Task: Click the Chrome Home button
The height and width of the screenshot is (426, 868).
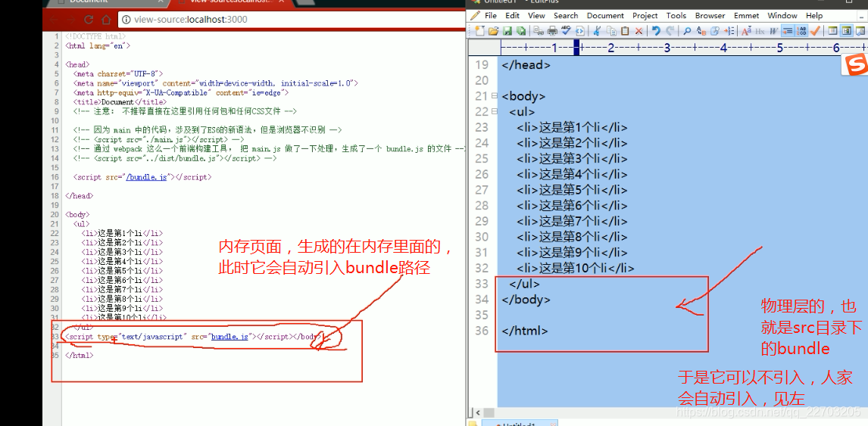Action: tap(106, 20)
